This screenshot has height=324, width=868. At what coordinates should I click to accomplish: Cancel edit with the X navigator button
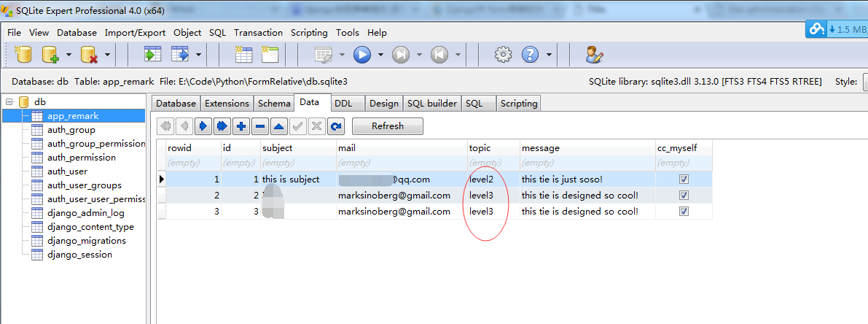[316, 126]
